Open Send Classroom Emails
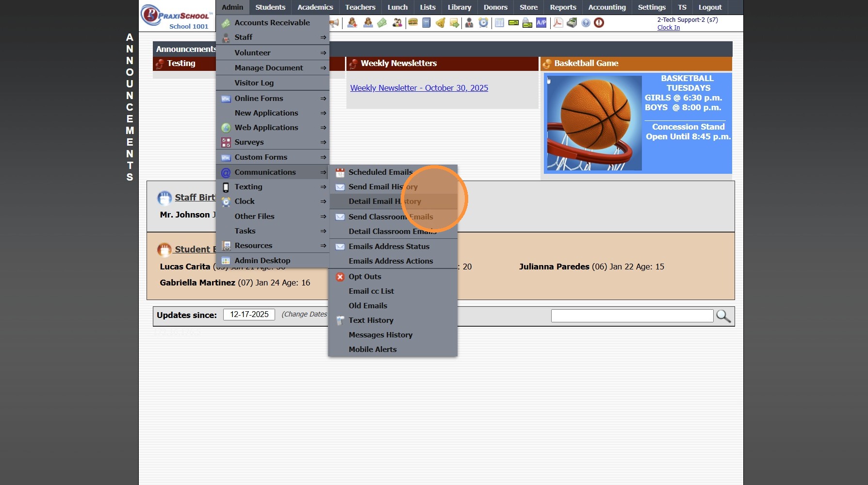Viewport: 868px width, 485px height. [393, 217]
